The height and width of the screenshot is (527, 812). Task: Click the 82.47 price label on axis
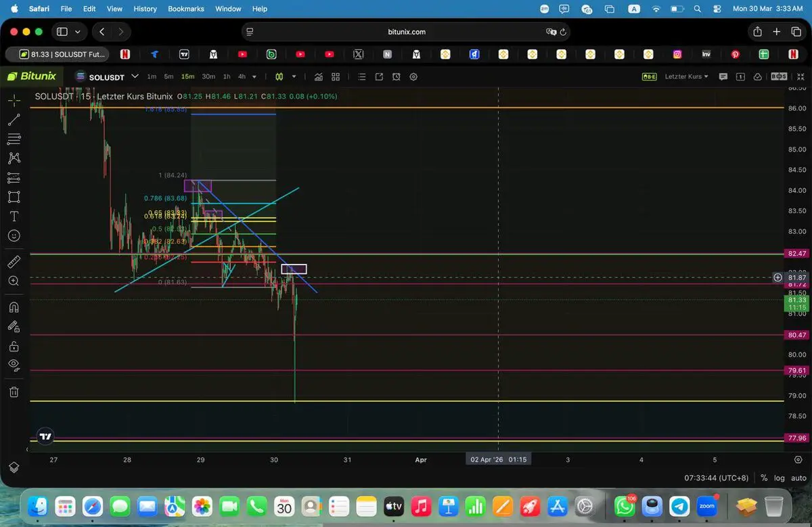pos(798,254)
